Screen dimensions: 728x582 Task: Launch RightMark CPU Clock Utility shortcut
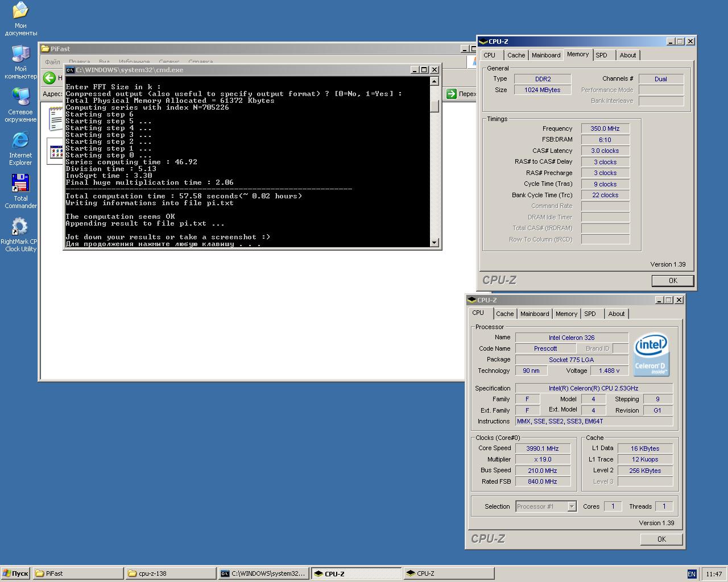19,234
